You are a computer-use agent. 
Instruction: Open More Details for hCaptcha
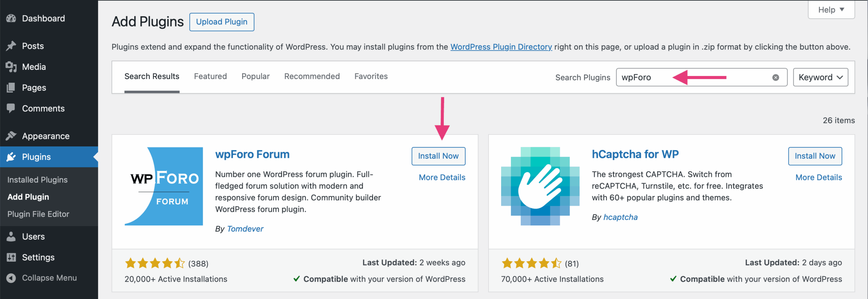(x=818, y=177)
